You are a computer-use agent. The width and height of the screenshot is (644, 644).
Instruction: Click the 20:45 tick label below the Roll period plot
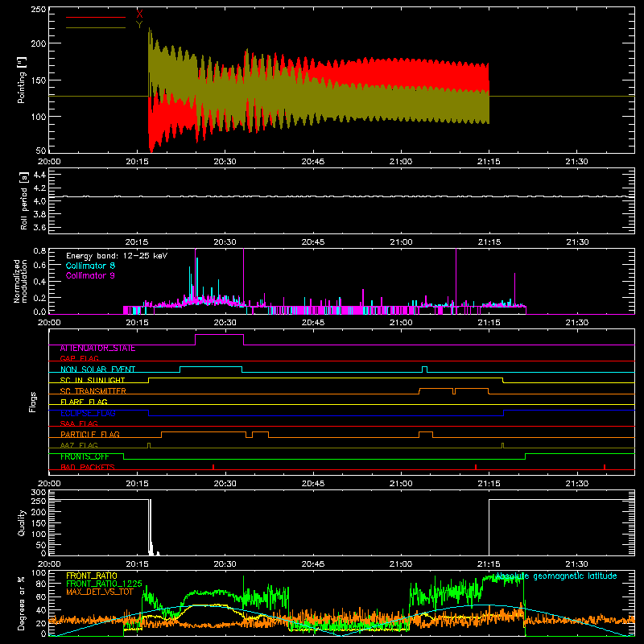313,242
